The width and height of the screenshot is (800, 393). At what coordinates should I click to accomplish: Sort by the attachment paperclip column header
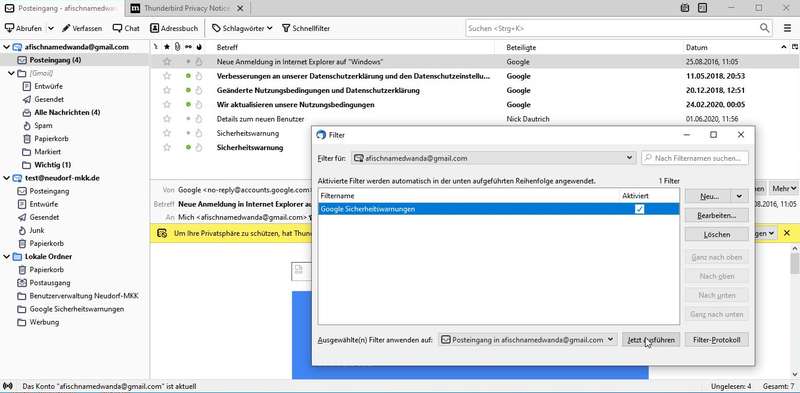pos(177,47)
